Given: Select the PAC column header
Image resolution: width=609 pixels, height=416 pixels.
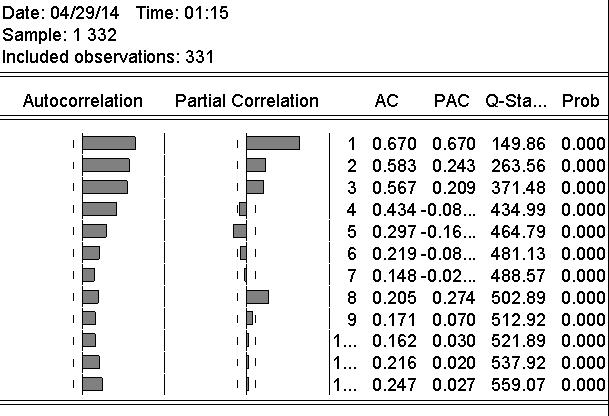Looking at the screenshot, I should [451, 101].
